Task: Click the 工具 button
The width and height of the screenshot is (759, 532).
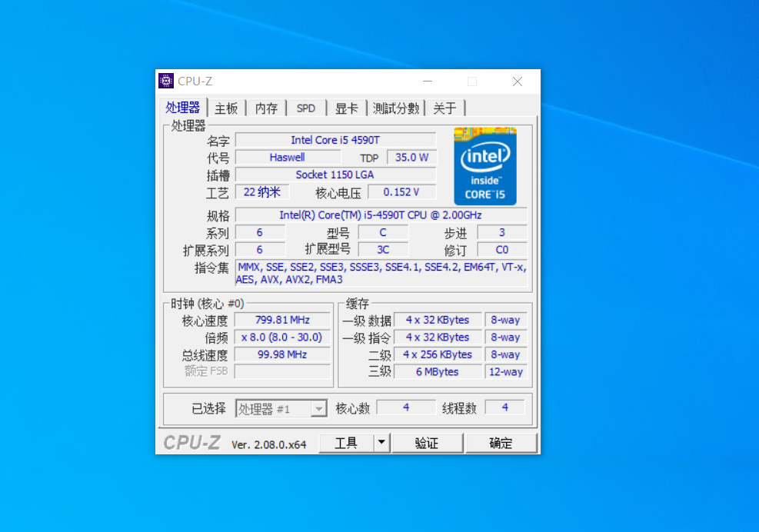Action: 346,443
